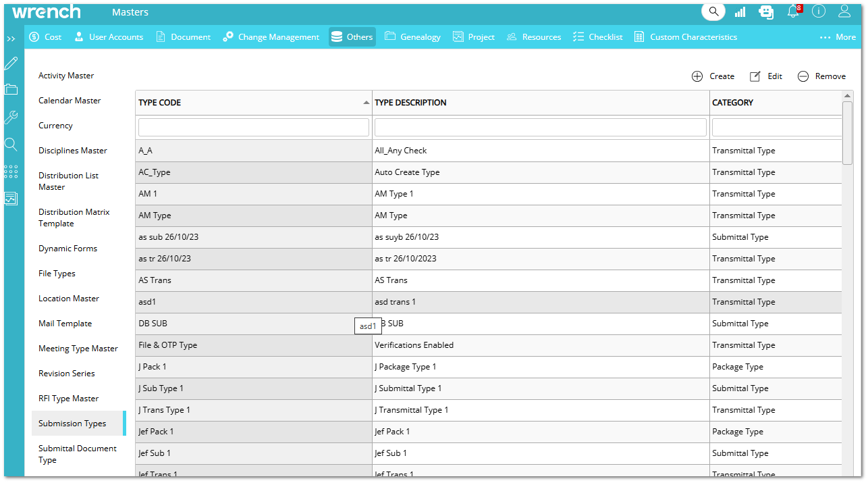Click the table's vertical scrollbar

[848, 132]
